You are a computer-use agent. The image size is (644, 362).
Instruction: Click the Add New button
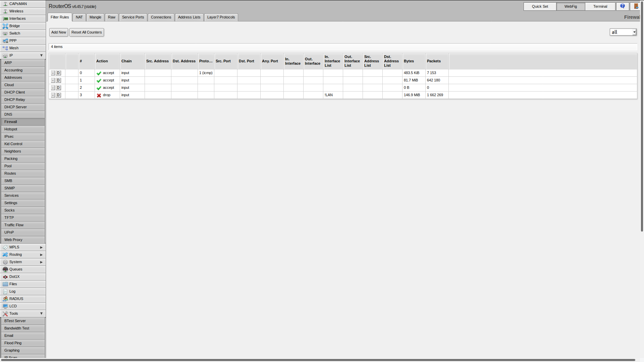(x=59, y=32)
